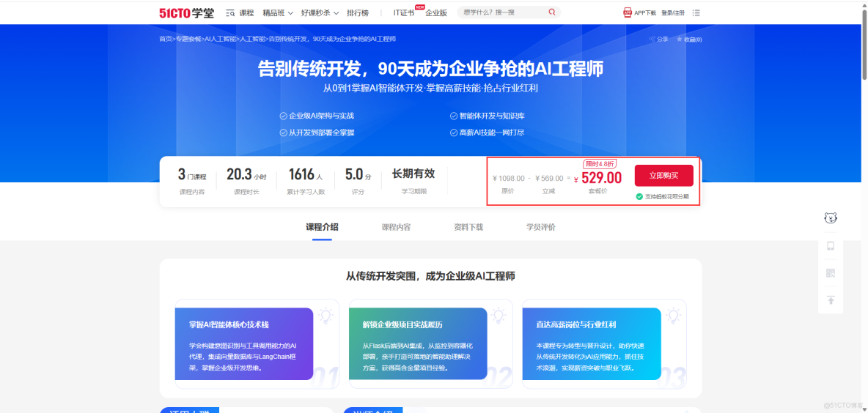
Task: Click the 限时4.8折 discount badge
Action: (600, 163)
